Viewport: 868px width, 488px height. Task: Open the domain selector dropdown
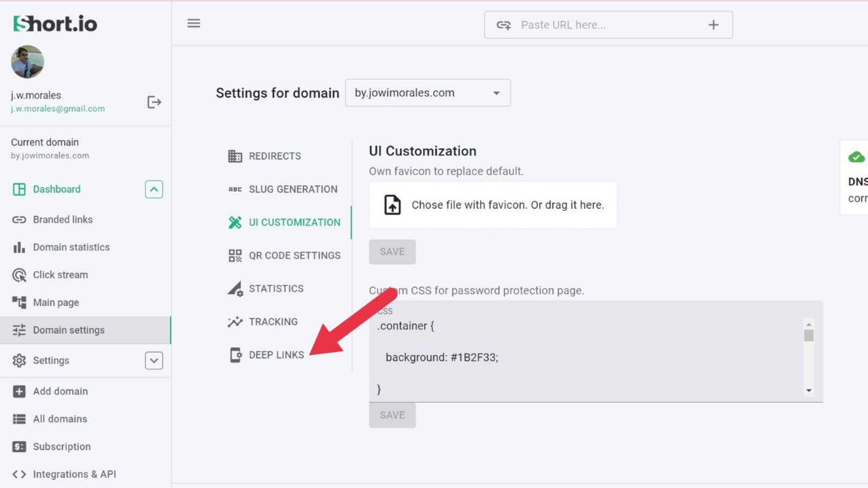coord(427,93)
